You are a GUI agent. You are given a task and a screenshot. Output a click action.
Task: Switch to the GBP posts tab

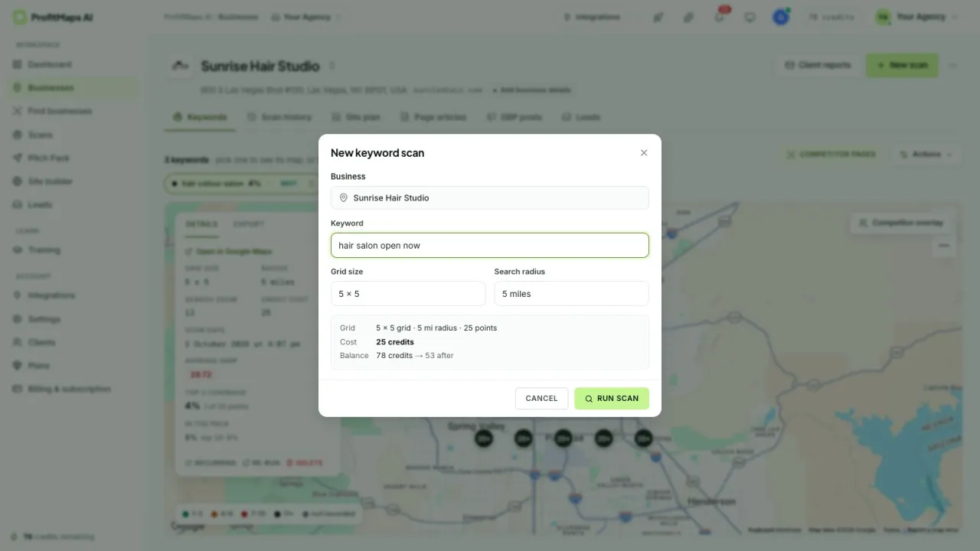[x=515, y=117]
